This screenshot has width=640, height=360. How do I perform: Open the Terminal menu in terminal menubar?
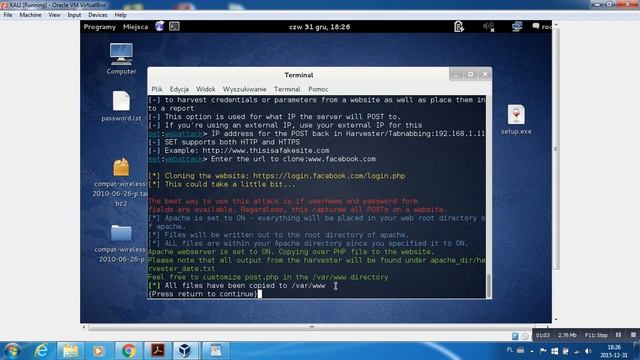point(287,89)
